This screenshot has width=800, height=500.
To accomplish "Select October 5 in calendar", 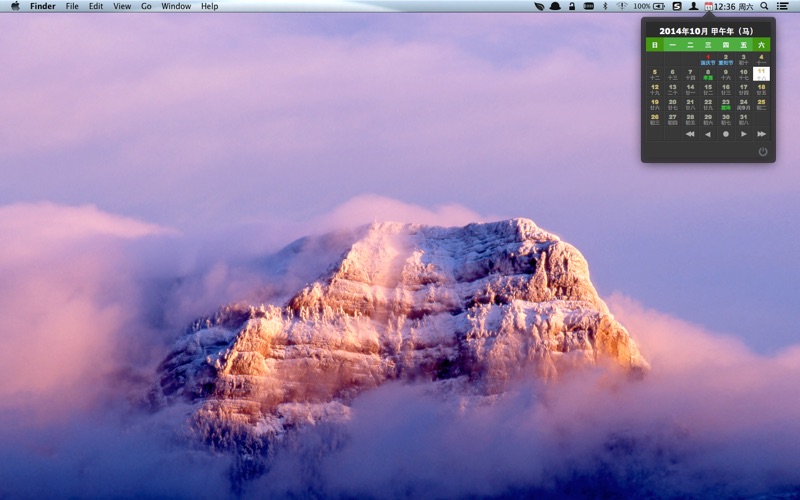I will [x=655, y=74].
